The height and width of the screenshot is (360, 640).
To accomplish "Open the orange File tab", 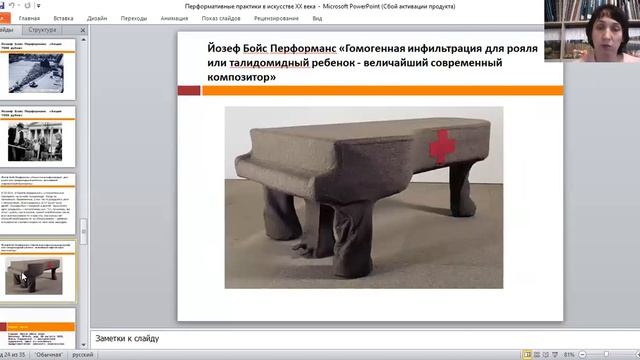I will pyautogui.click(x=4, y=18).
